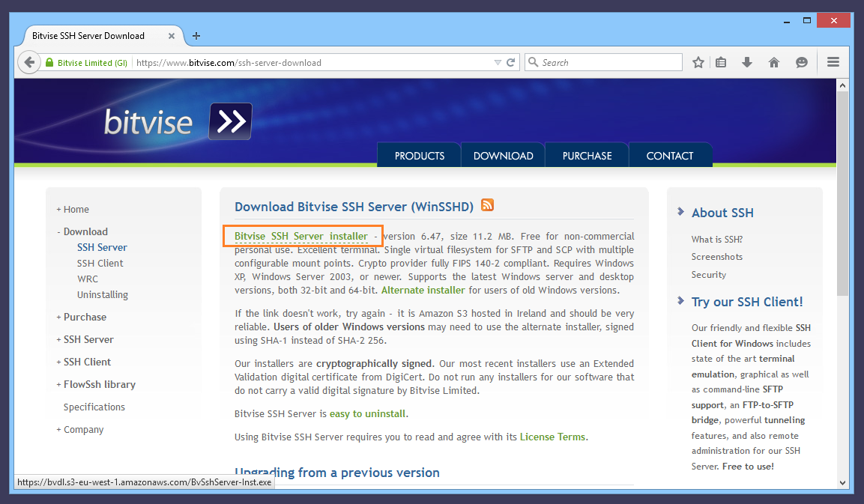The height and width of the screenshot is (504, 864).
Task: Click the Download Bitvise SSH Server (WinSSHD) heading
Action: (354, 207)
